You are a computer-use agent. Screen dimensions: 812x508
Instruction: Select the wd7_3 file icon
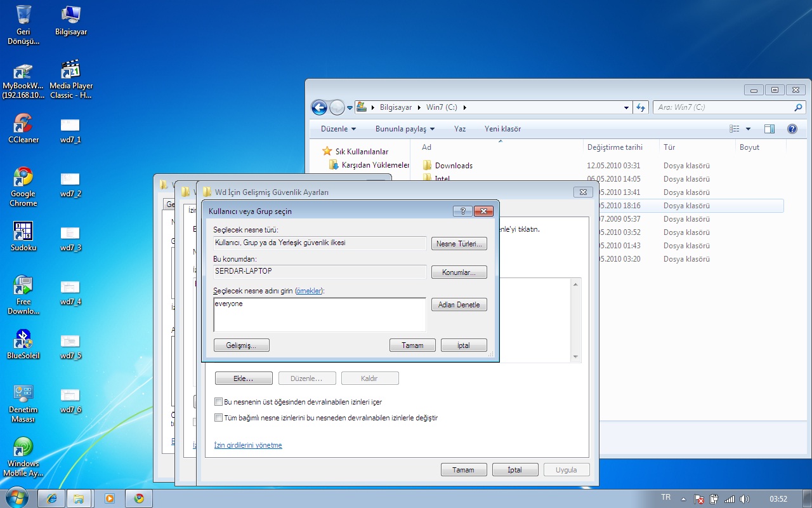coord(70,237)
